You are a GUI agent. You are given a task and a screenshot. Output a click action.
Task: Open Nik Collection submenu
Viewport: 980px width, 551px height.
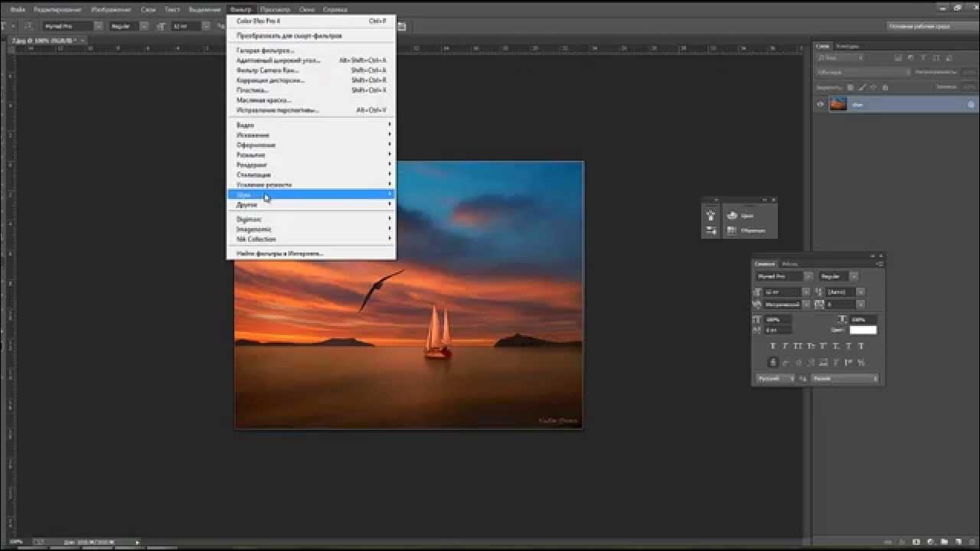click(312, 239)
